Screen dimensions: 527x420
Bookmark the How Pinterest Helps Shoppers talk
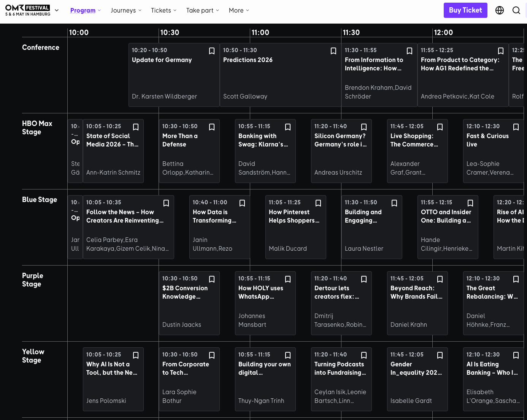point(318,203)
